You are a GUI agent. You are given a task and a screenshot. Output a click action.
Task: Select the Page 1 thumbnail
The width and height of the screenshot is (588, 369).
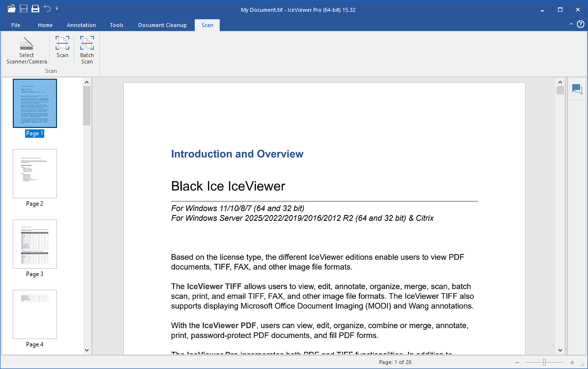point(35,103)
